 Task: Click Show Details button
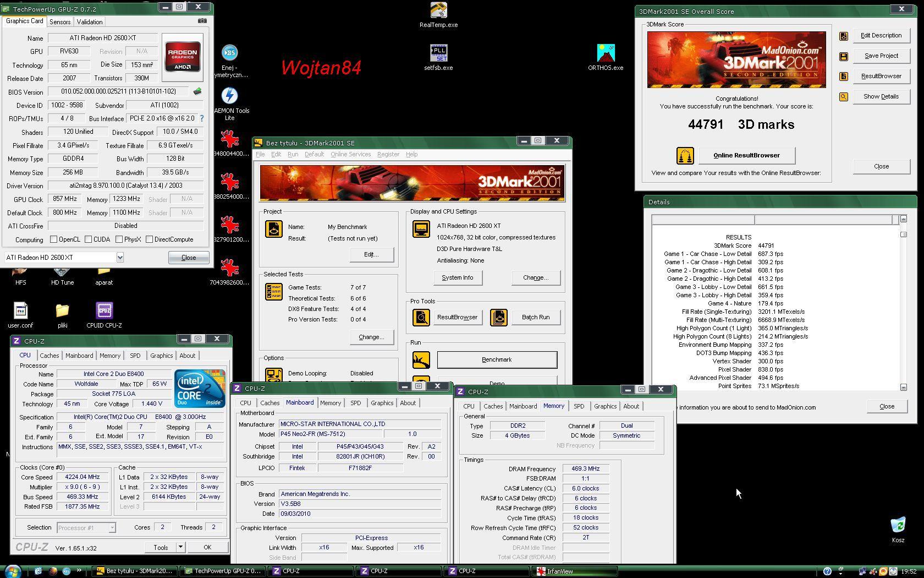881,97
